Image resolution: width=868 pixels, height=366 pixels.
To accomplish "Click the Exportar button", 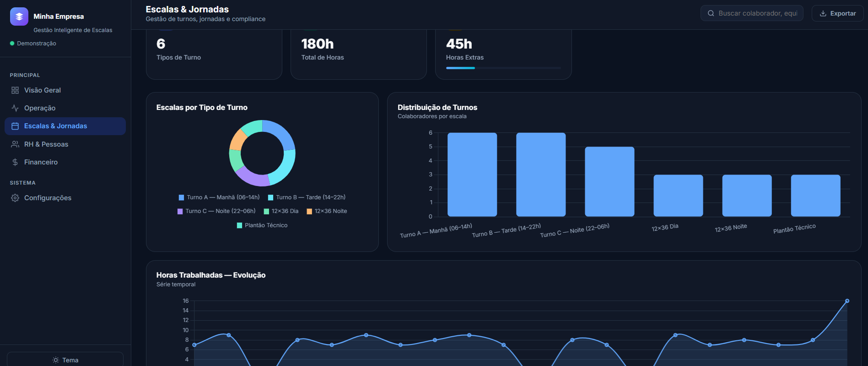I will click(837, 13).
